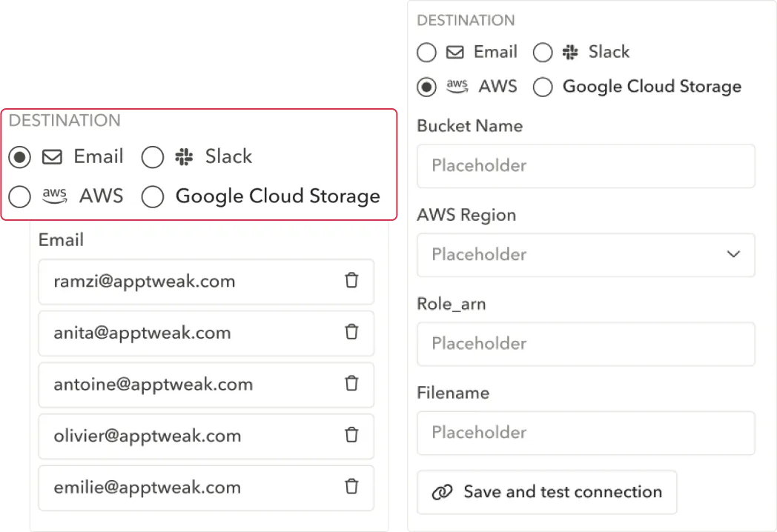
Task: Choose Slack radio in right panel
Action: (543, 53)
